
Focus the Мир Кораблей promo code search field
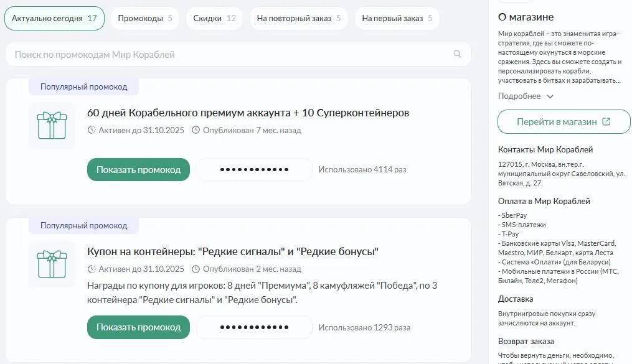tap(230, 54)
